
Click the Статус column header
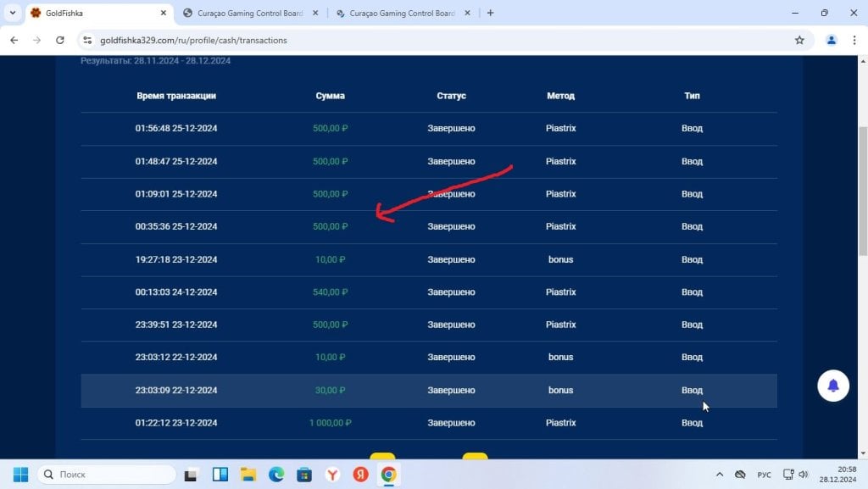tap(451, 96)
